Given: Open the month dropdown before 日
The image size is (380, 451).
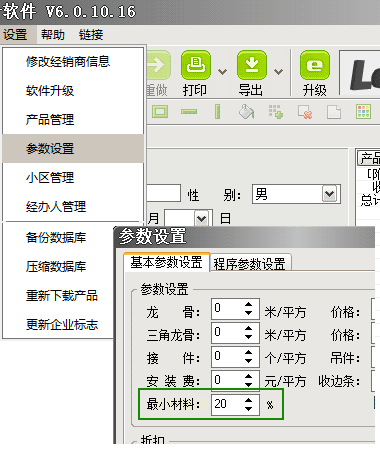Looking at the screenshot, I should [x=201, y=219].
